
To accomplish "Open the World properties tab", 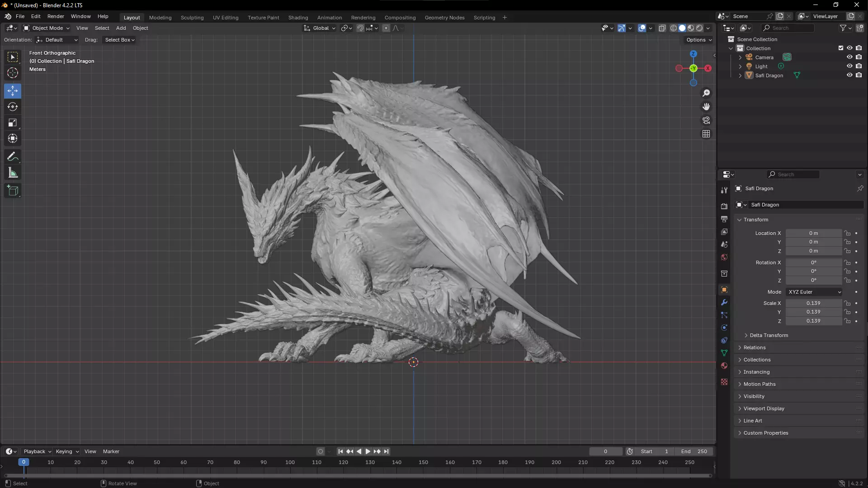I will pyautogui.click(x=724, y=257).
